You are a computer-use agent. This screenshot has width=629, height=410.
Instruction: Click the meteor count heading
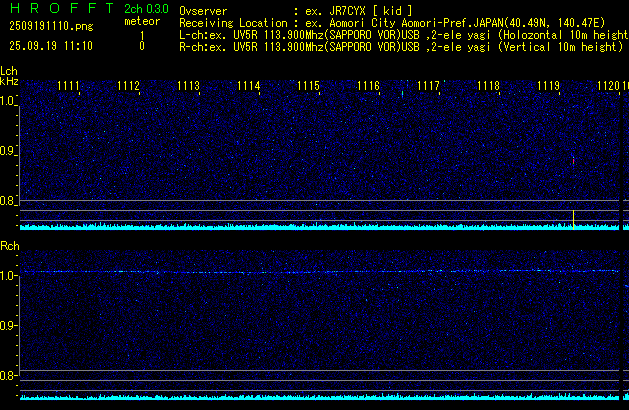[x=141, y=21]
